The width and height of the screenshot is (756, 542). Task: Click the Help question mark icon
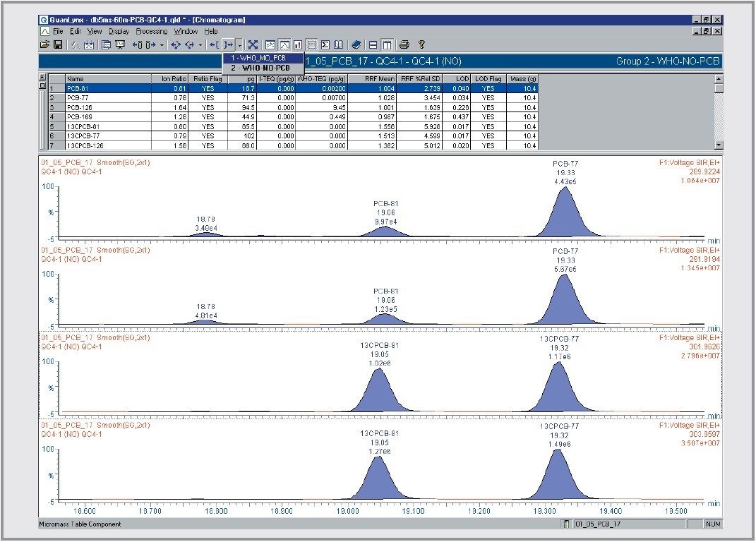421,45
